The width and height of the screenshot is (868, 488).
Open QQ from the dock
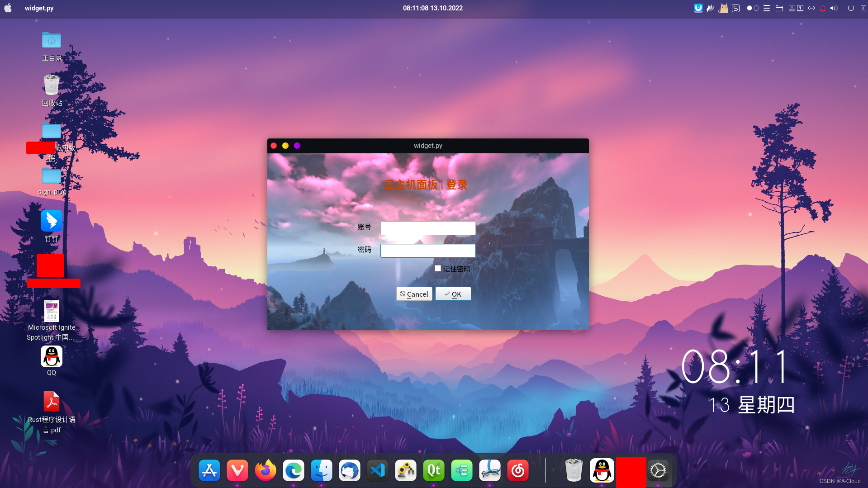tap(602, 470)
